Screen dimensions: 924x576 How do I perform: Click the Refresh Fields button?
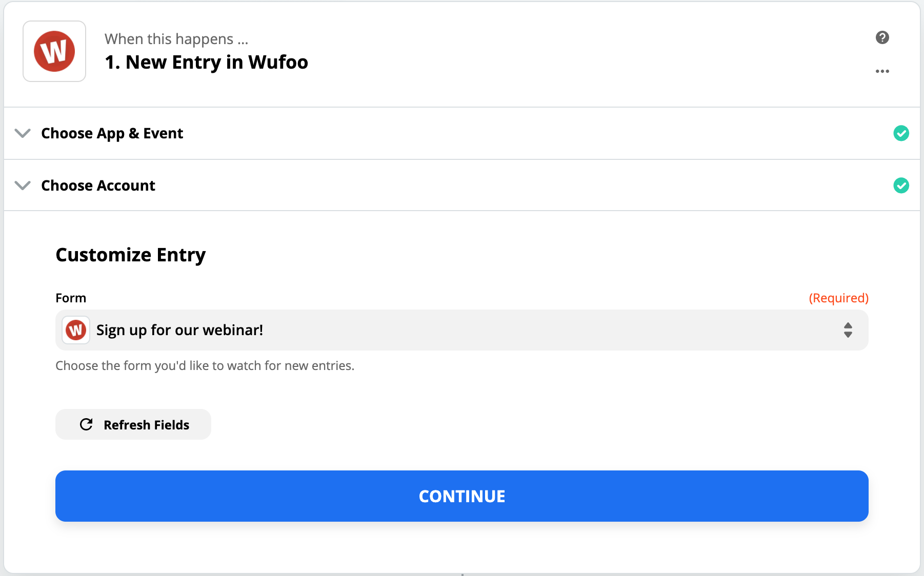coord(133,424)
